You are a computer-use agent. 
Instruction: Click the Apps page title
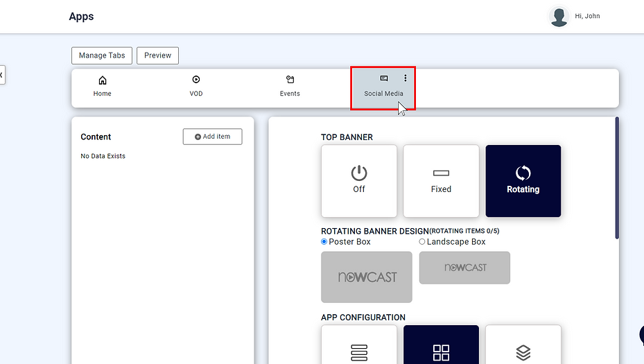pos(81,17)
